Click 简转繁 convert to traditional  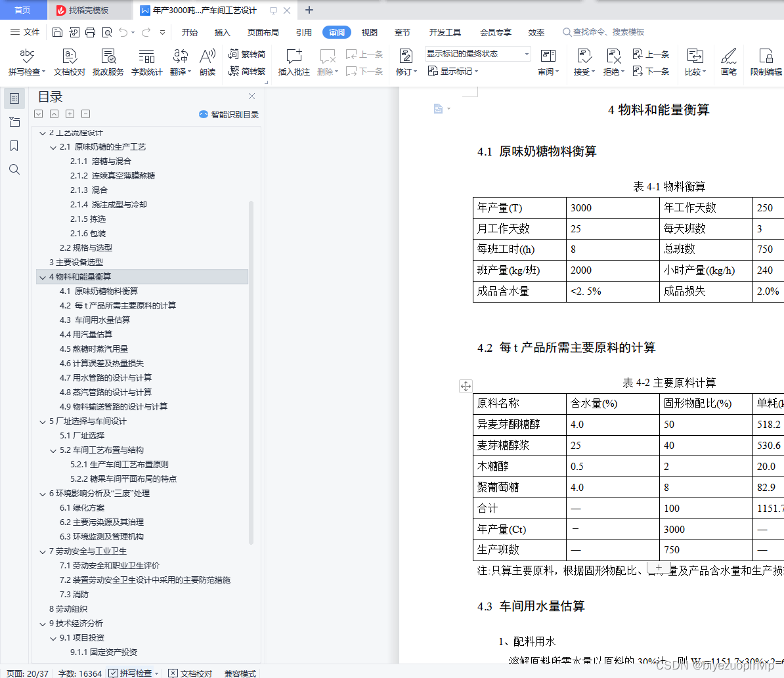point(247,71)
